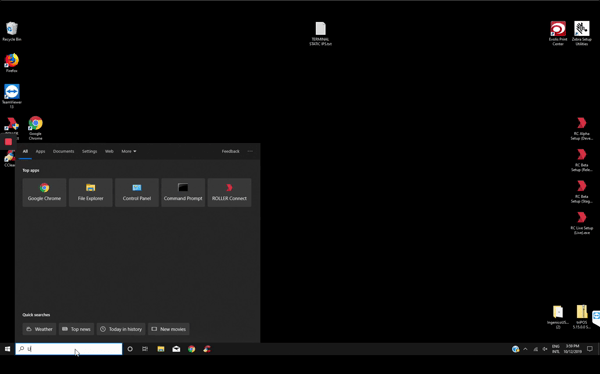This screenshot has width=600, height=374.
Task: Select triPOS zip archive on desktop
Action: click(x=582, y=317)
